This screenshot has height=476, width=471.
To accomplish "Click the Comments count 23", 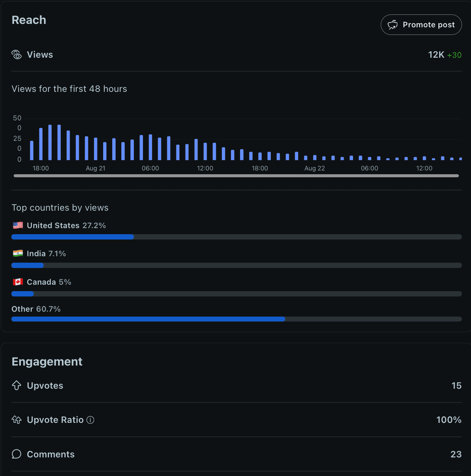I will point(456,454).
